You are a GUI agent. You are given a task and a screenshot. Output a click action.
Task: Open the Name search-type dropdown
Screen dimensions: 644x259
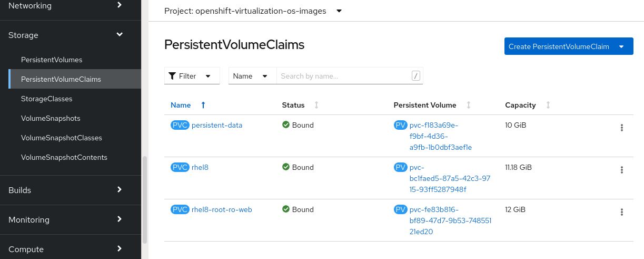point(252,76)
